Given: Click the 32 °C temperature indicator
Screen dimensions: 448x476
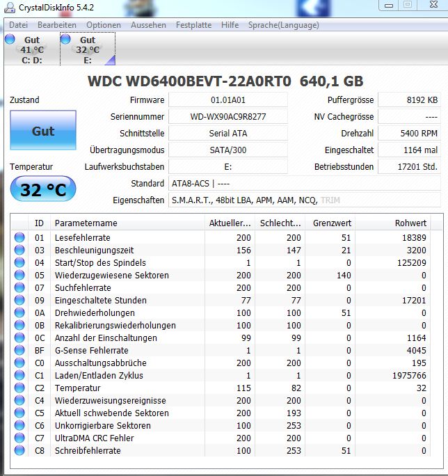Looking at the screenshot, I should coord(43,189).
